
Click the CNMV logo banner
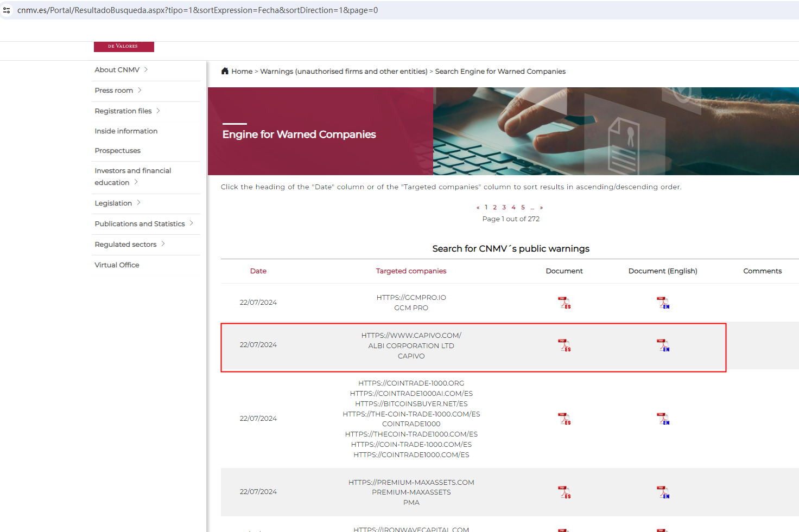[124, 47]
